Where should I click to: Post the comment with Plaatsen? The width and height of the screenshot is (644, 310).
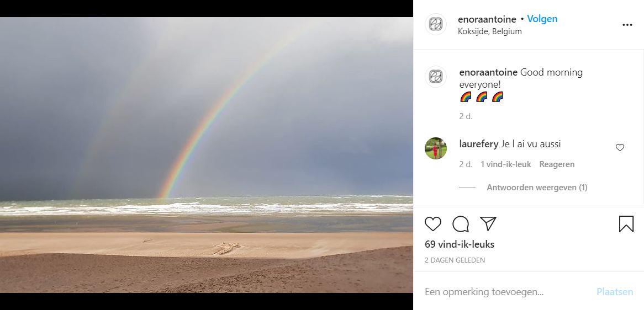[x=614, y=292]
